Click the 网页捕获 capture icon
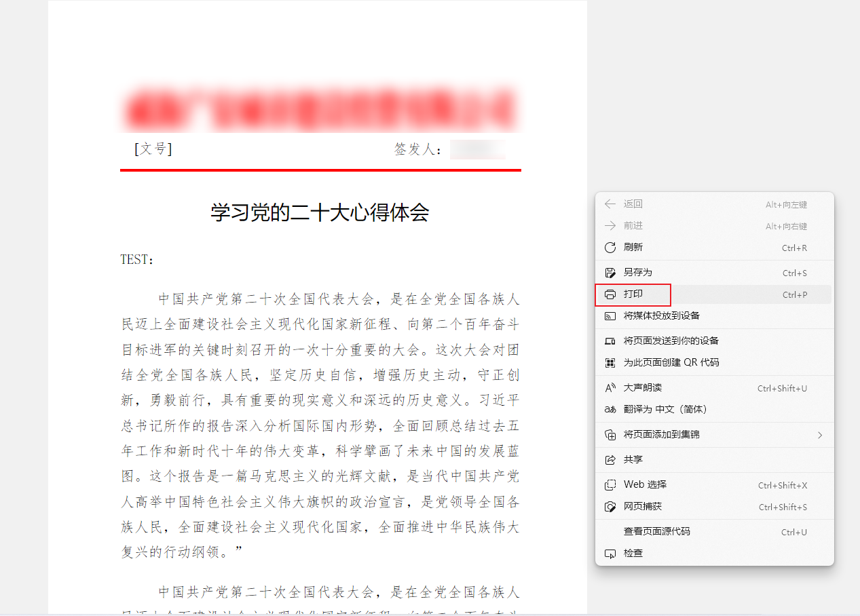 610,505
